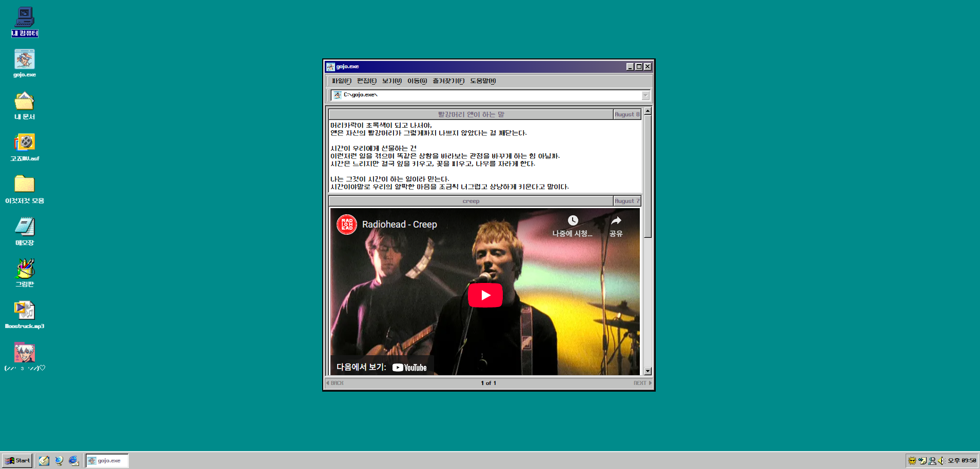Open the 파일(F) menu
980x469 pixels.
tap(342, 81)
